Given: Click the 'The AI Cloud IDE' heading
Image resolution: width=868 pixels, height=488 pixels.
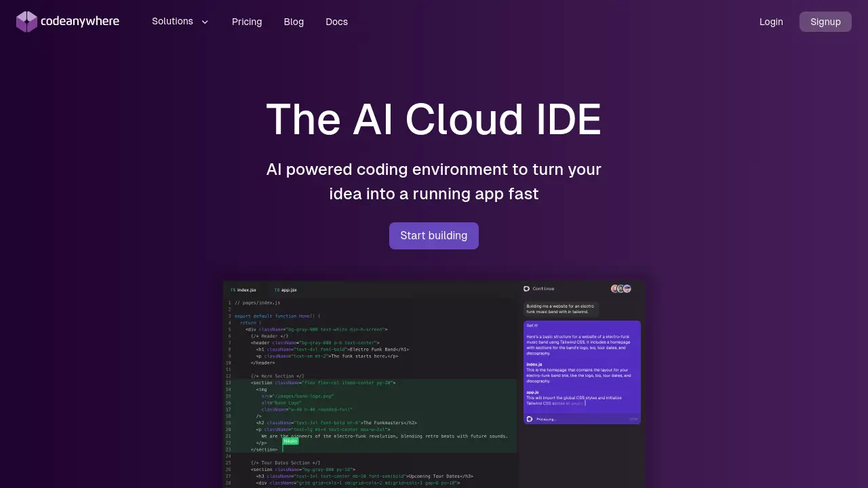Looking at the screenshot, I should (x=434, y=120).
